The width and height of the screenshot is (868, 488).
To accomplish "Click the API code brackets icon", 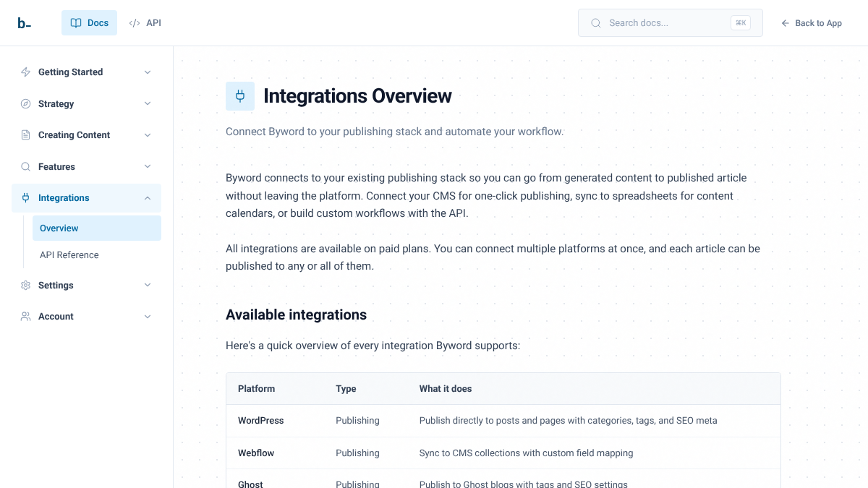I will 135,23.
